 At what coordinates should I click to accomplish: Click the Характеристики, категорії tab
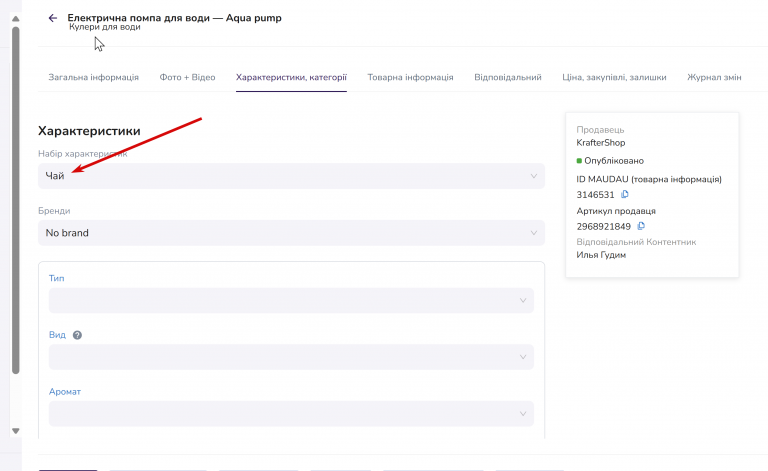coord(291,77)
